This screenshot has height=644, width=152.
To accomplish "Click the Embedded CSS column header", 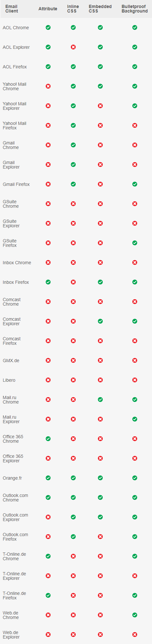I will 100,9.
